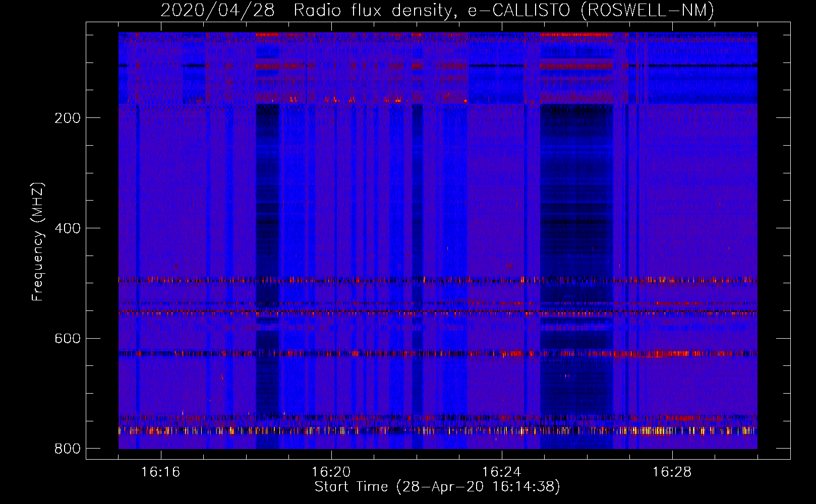
Task: Click the 'Start Time' axis label
Action: [437, 487]
